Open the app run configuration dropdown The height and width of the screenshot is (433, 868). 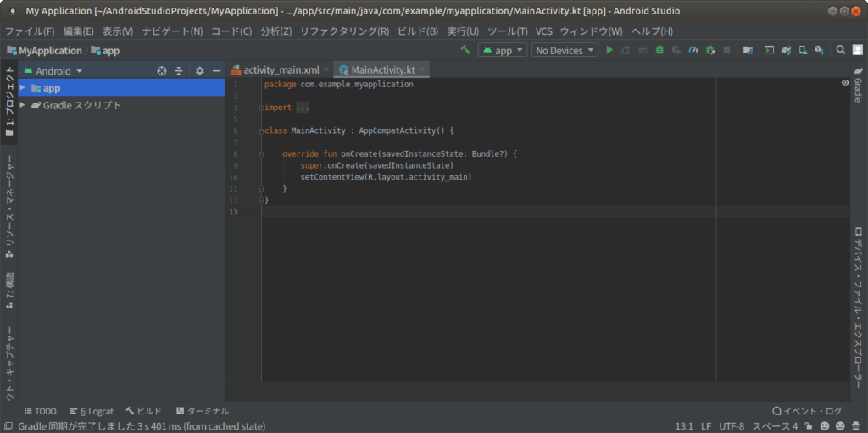[503, 50]
